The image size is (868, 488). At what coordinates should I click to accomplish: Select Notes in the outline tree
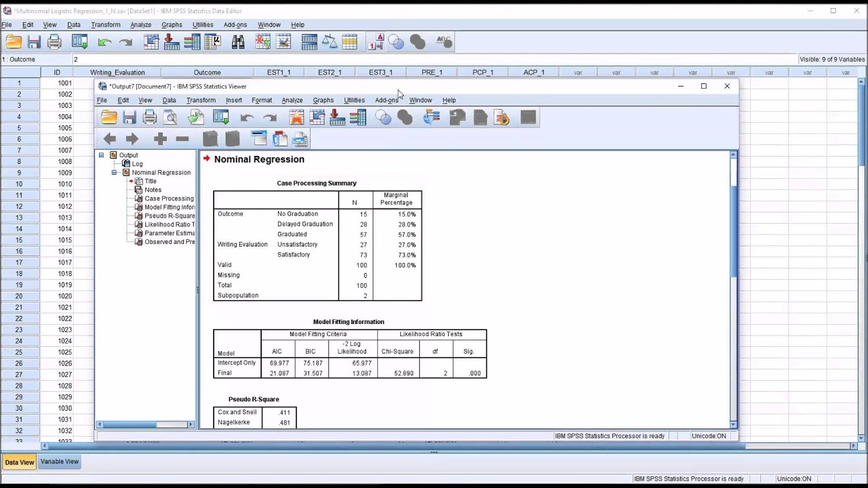click(x=153, y=190)
